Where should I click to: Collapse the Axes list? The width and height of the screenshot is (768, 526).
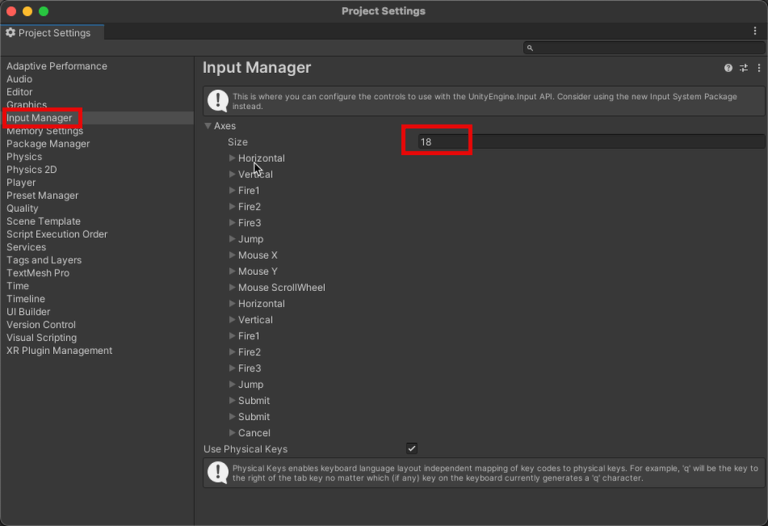point(209,126)
